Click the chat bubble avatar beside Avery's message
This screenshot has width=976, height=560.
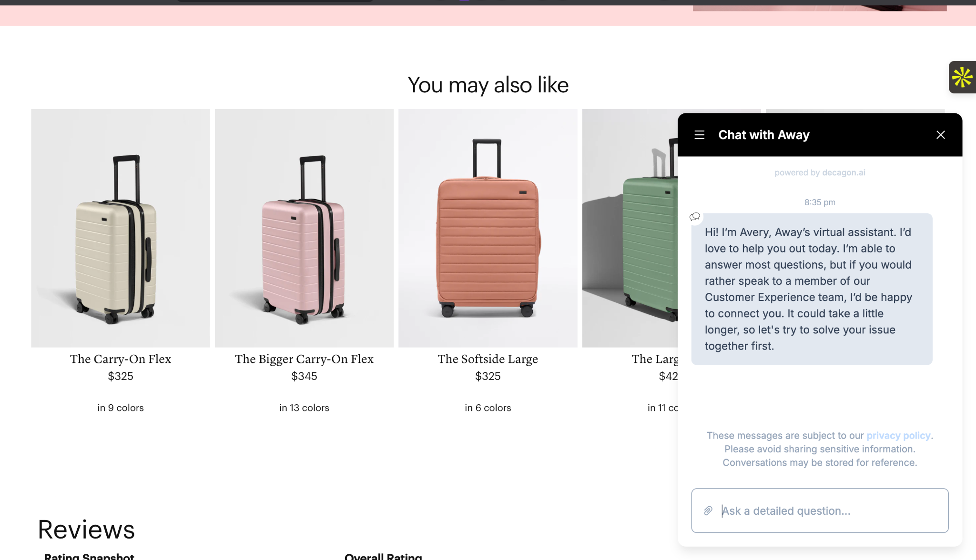tap(694, 217)
